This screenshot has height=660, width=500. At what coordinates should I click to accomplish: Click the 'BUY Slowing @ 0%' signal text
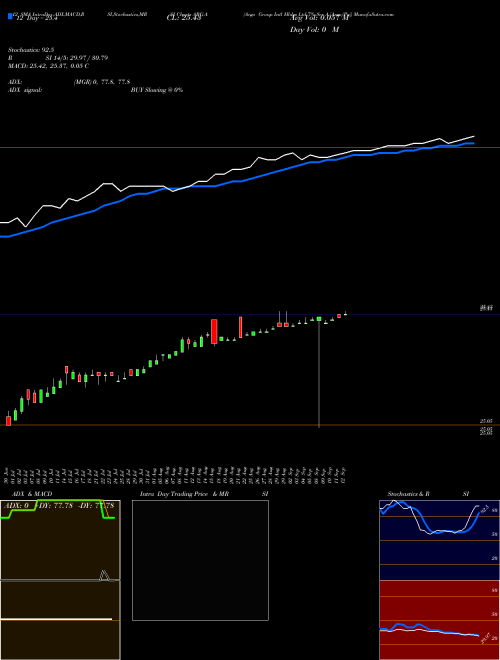(x=157, y=90)
